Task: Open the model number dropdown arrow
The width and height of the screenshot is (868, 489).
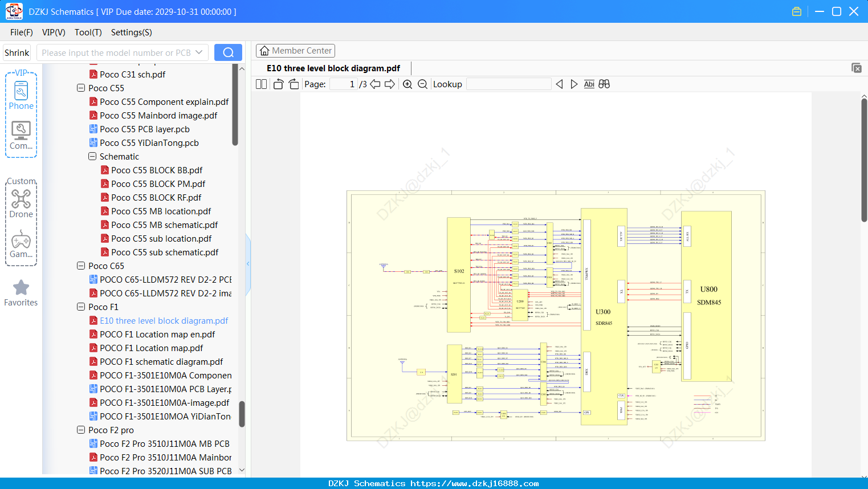Action: (x=199, y=52)
